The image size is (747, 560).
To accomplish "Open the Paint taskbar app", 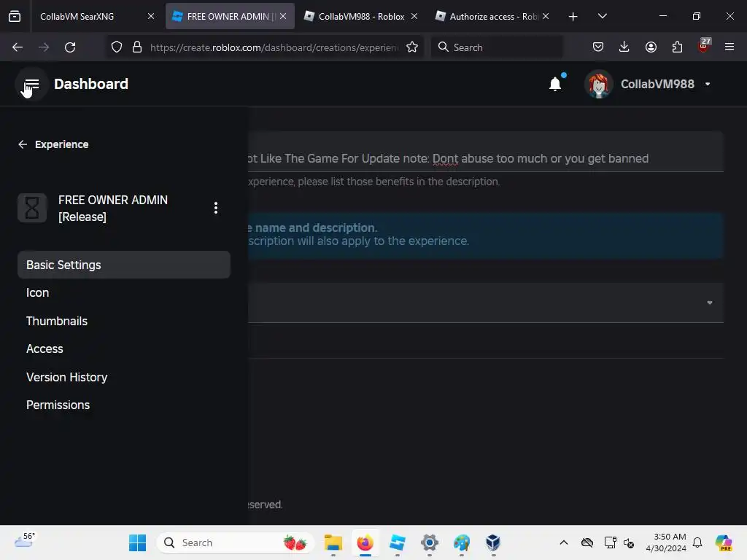I will [461, 542].
